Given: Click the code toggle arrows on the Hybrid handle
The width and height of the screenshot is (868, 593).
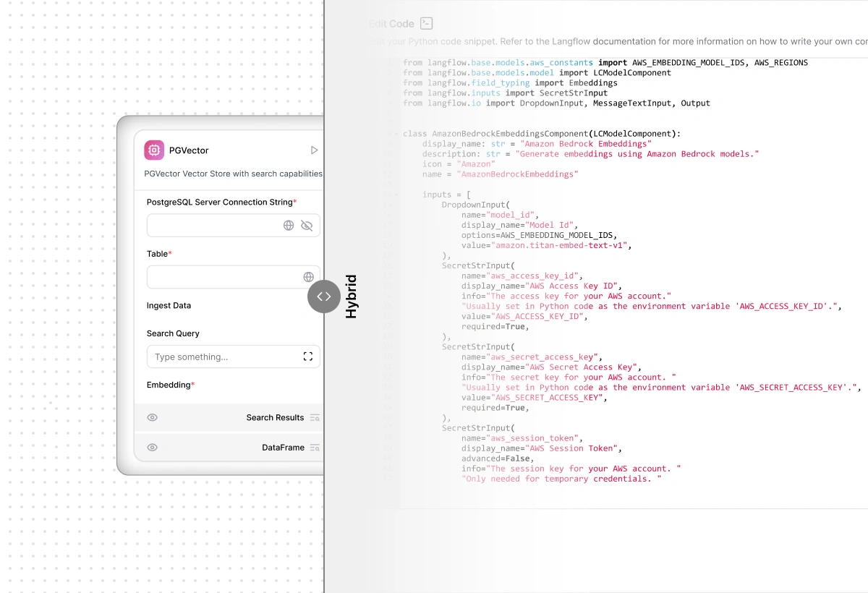Looking at the screenshot, I should (x=323, y=296).
